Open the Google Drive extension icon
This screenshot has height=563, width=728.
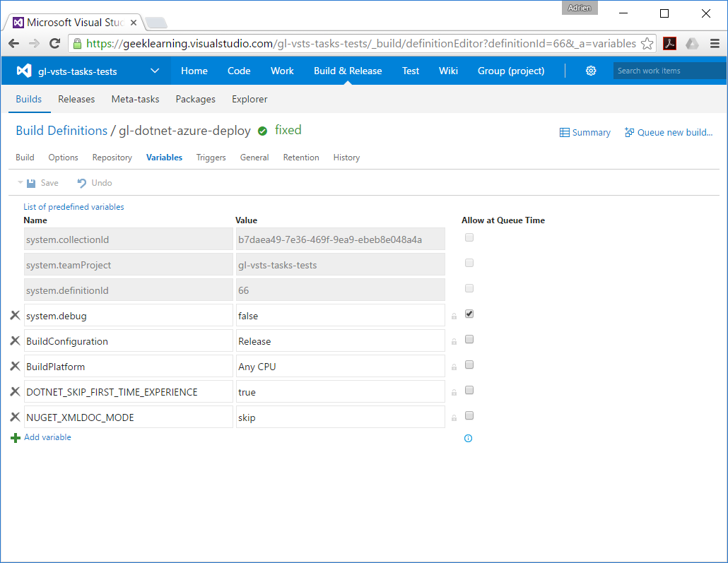(692, 44)
